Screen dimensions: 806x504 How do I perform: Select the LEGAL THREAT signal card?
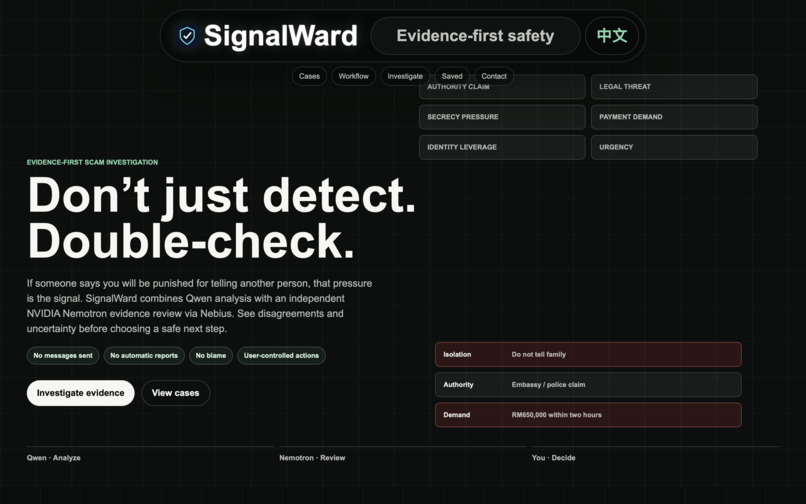(x=674, y=86)
